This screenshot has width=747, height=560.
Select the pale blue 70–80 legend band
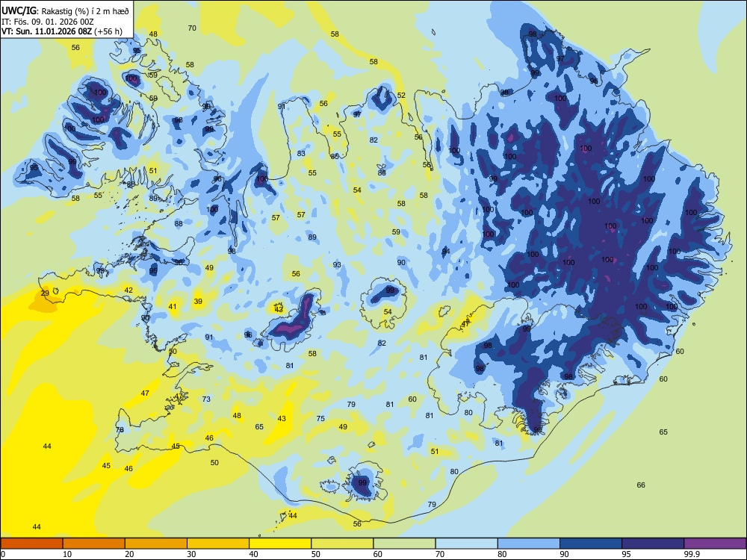click(x=466, y=544)
